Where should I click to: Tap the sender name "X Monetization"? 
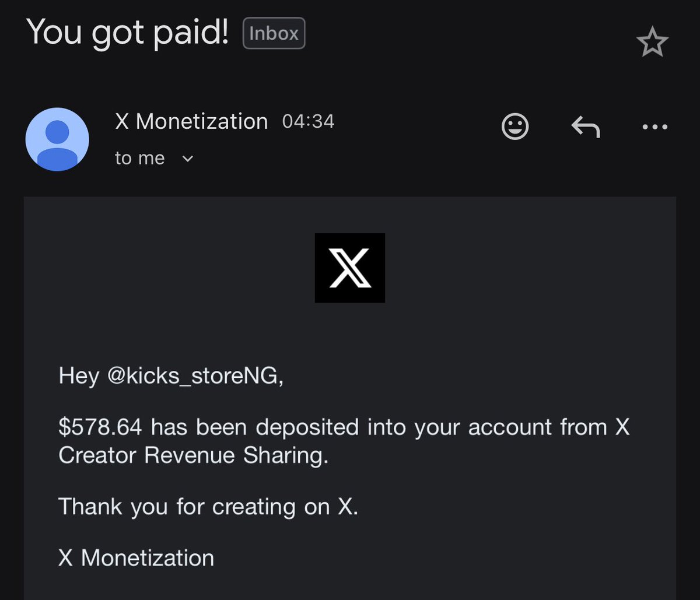point(191,121)
